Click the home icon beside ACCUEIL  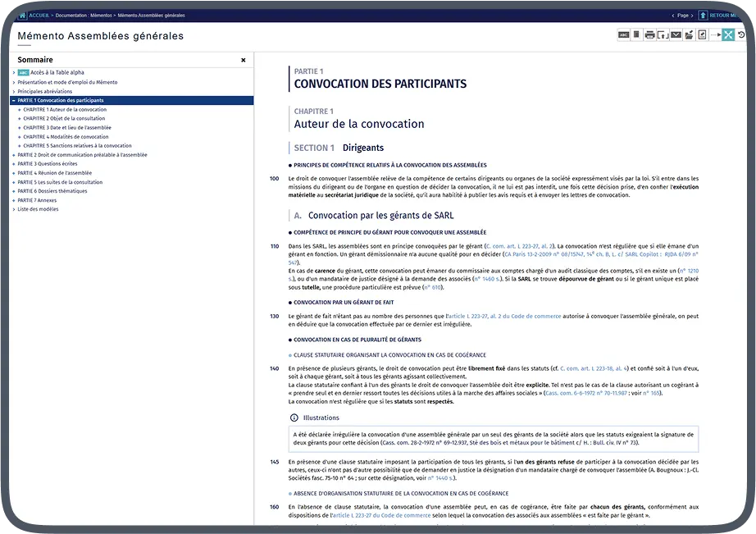tap(22, 15)
